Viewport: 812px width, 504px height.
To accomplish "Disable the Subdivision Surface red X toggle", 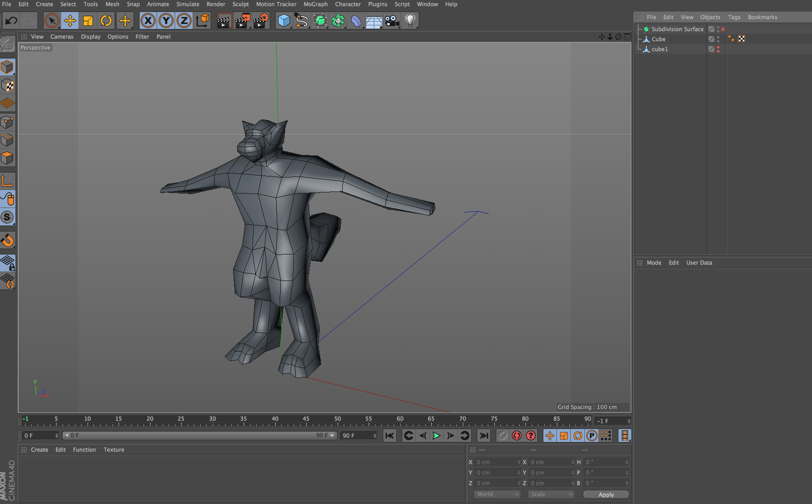I will [723, 29].
